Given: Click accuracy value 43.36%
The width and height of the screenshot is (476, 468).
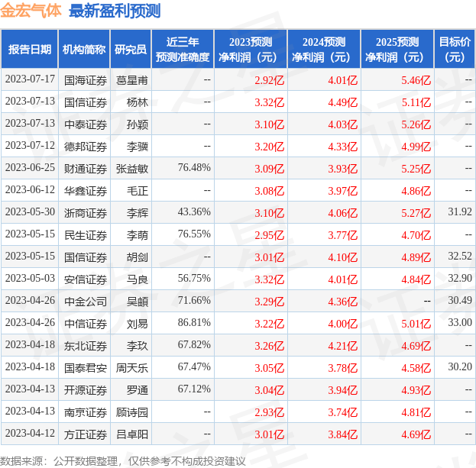Looking at the screenshot, I should (194, 212).
